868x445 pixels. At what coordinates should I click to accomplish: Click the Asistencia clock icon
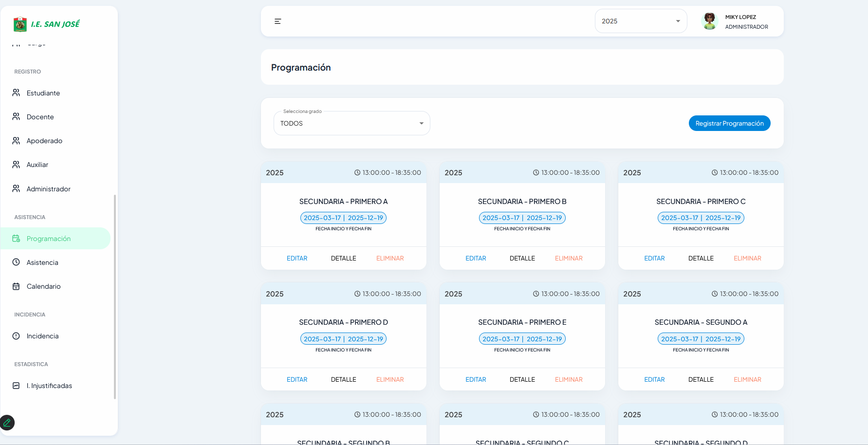[x=16, y=262]
